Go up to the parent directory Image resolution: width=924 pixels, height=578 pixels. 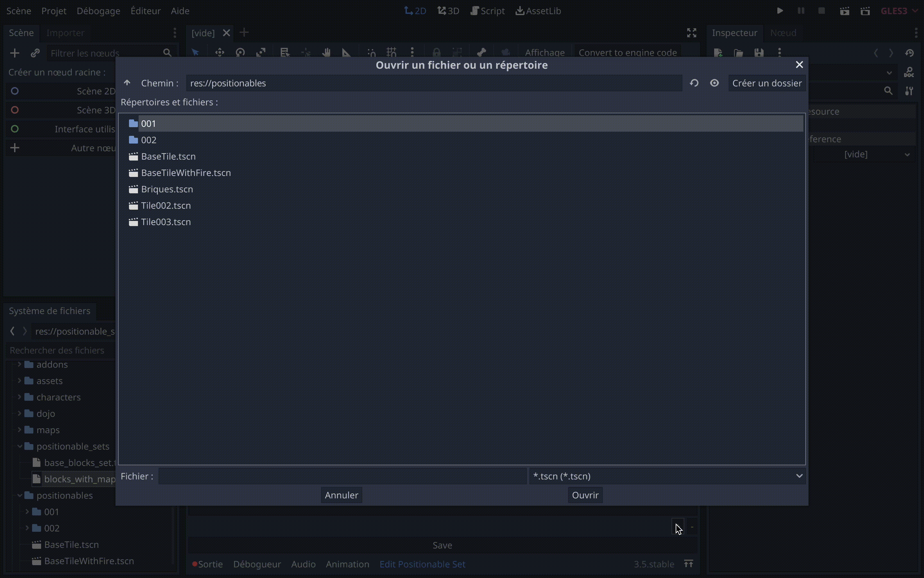pyautogui.click(x=127, y=83)
